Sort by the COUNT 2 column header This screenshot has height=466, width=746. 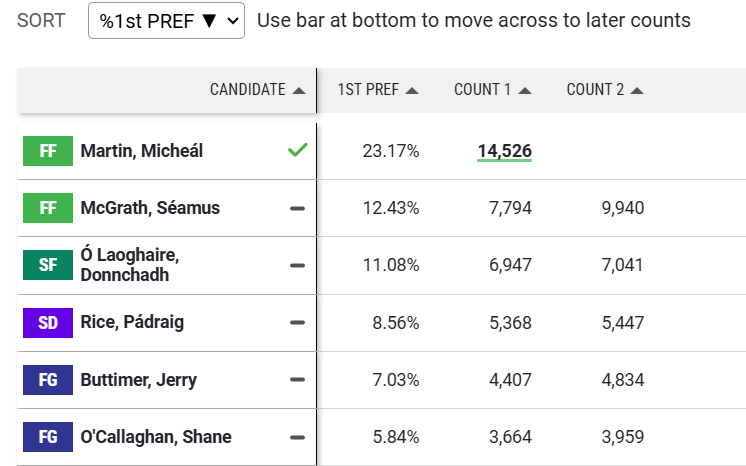pyautogui.click(x=604, y=90)
